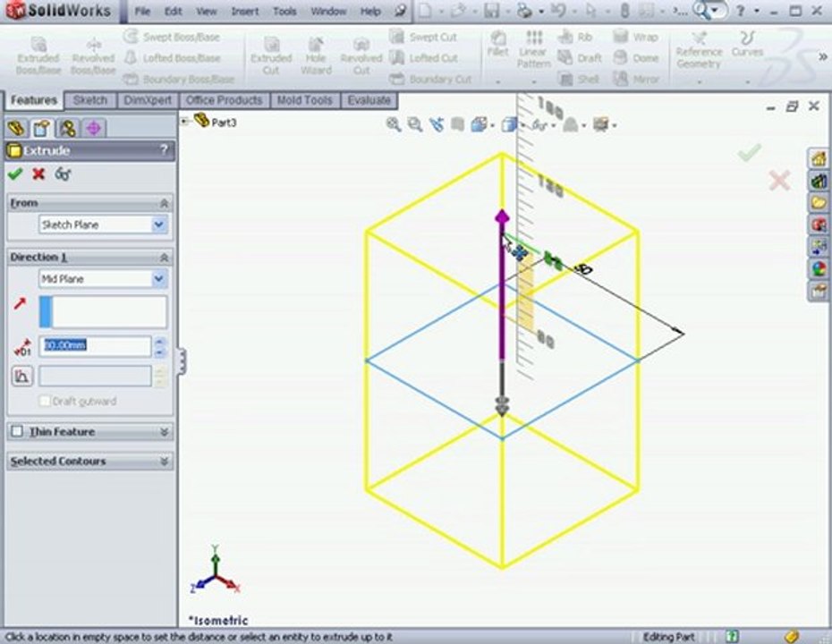
Task: Select the Extruded Boss/Base tool
Action: [x=38, y=55]
